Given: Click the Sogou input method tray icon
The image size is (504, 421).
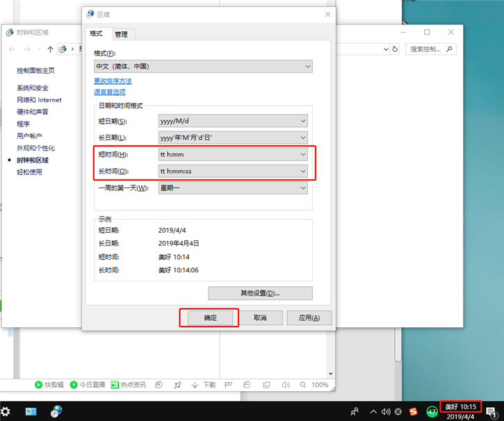Looking at the screenshot, I should (414, 411).
